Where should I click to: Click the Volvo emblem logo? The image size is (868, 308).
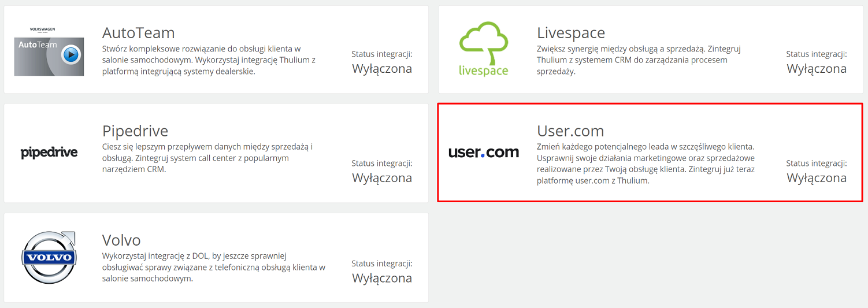(x=49, y=257)
